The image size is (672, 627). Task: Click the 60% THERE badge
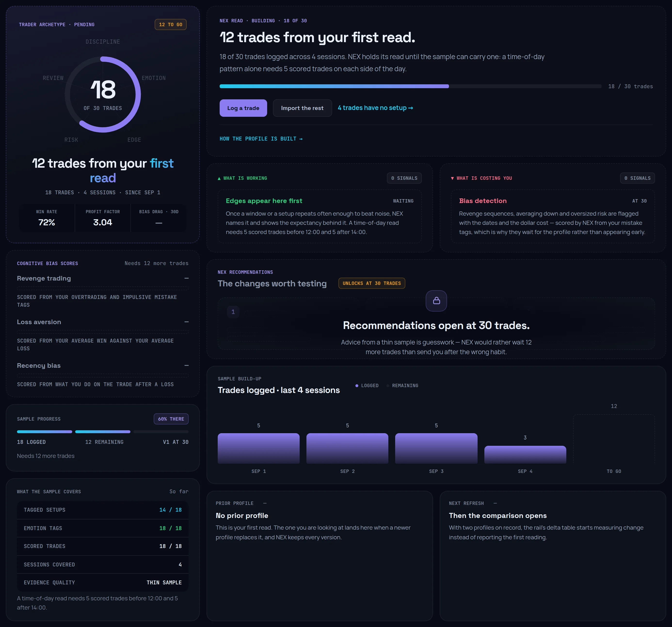(171, 419)
